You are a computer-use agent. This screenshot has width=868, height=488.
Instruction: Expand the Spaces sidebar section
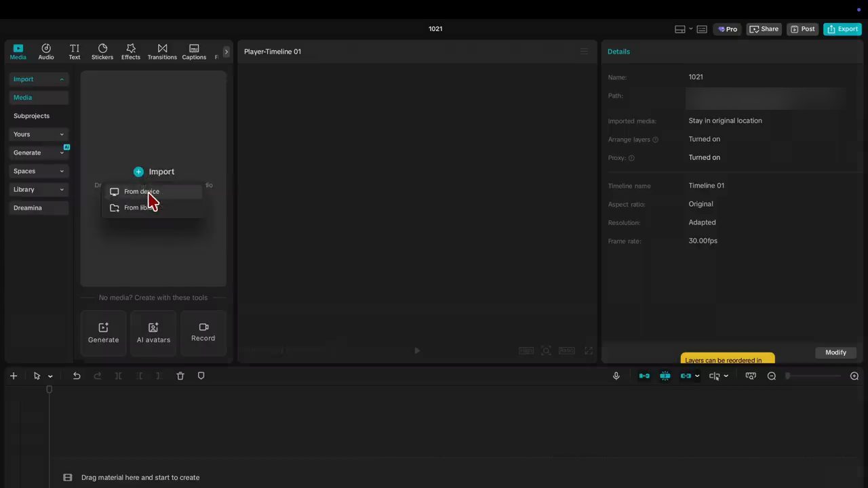pyautogui.click(x=39, y=171)
